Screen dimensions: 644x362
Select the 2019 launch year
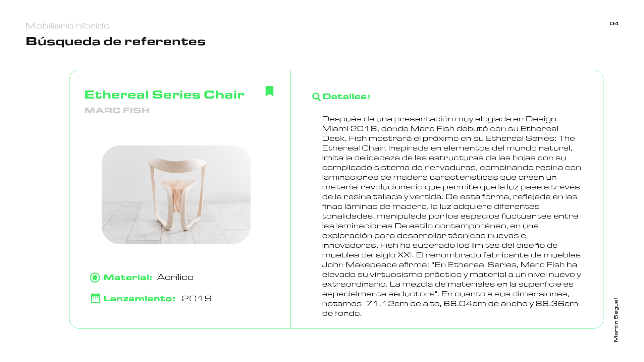click(x=197, y=298)
